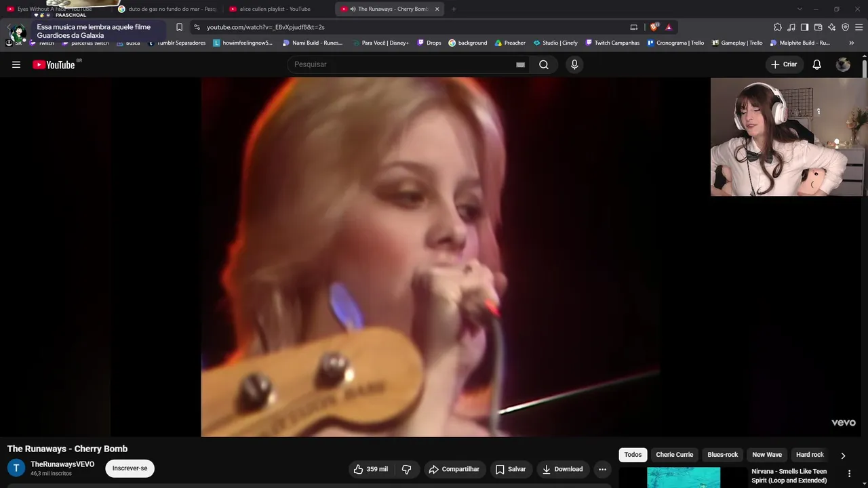The height and width of the screenshot is (488, 868).
Task: Open media control music note icon
Action: point(791,27)
